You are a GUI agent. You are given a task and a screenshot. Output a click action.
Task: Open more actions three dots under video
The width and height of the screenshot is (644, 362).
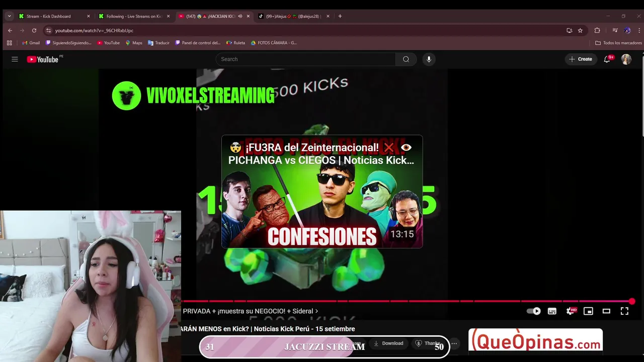point(454,343)
